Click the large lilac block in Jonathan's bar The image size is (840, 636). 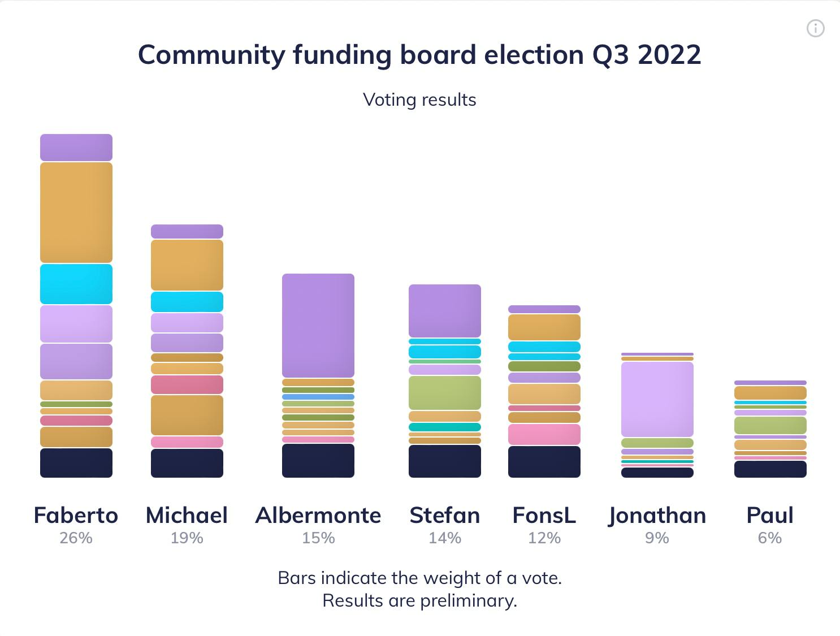(x=657, y=399)
